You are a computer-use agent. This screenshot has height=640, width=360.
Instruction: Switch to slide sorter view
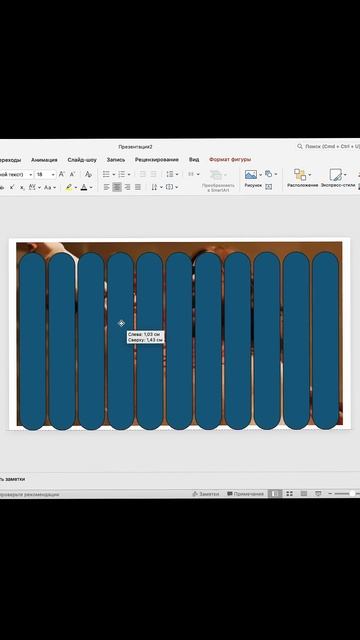tap(289, 494)
